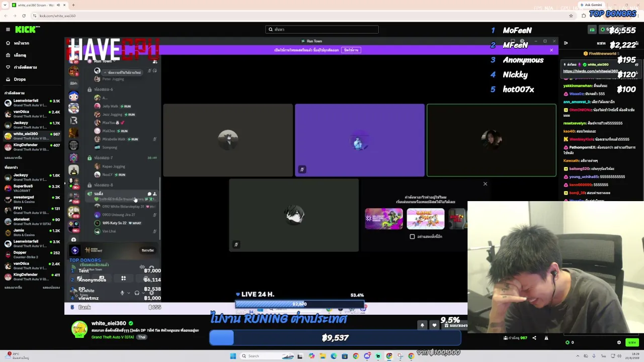Image resolution: width=644 pixels, height=362 pixels.
Task: Click the Thai language tag
Action: (x=141, y=337)
